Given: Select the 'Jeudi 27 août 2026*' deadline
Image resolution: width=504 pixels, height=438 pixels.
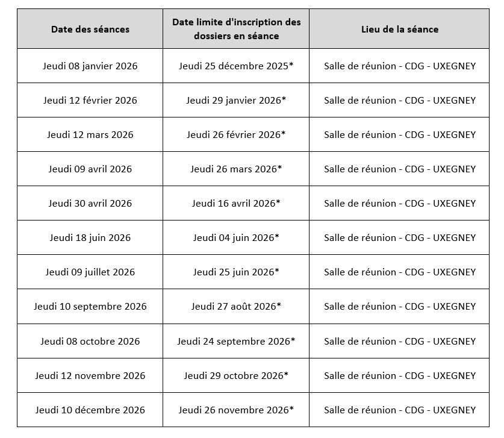Looking at the screenshot, I should (x=236, y=306).
